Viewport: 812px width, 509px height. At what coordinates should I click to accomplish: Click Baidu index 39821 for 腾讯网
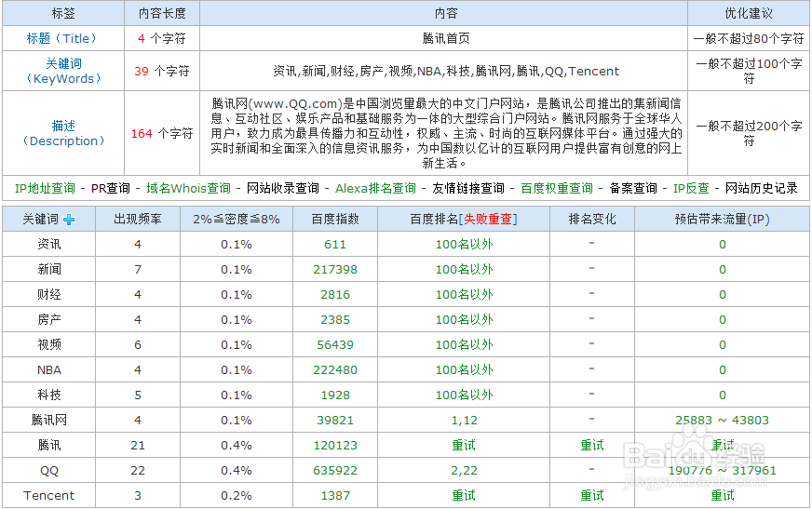pos(335,420)
